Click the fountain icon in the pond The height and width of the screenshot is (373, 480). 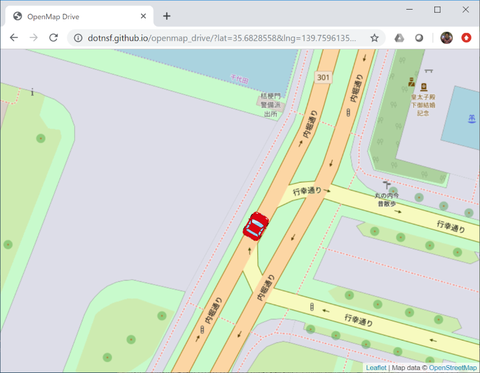click(x=472, y=119)
